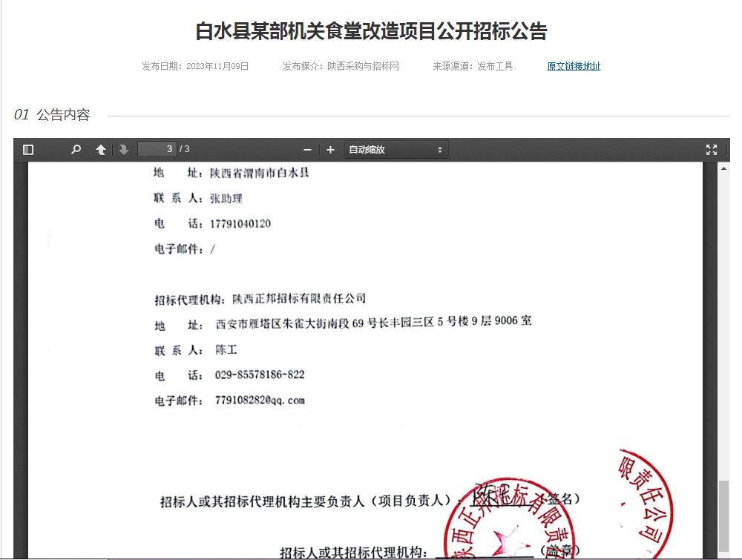Click the address line containing 长丰园三区
Screen dimensions: 742x560
(x=374, y=323)
